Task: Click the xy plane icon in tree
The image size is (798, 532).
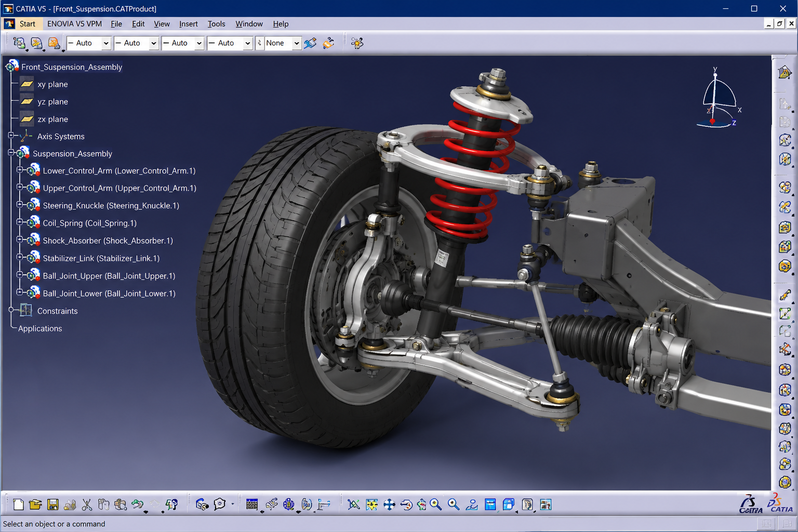Action: (27, 84)
